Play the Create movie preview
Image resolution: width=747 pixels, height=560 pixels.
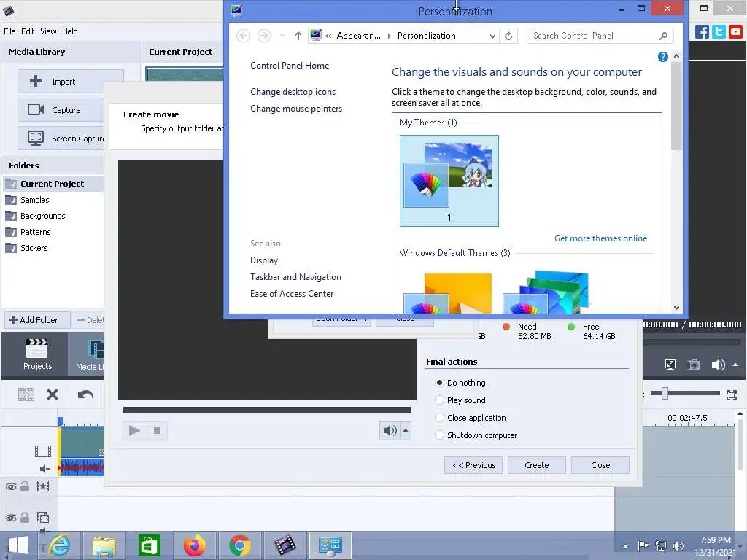click(134, 430)
